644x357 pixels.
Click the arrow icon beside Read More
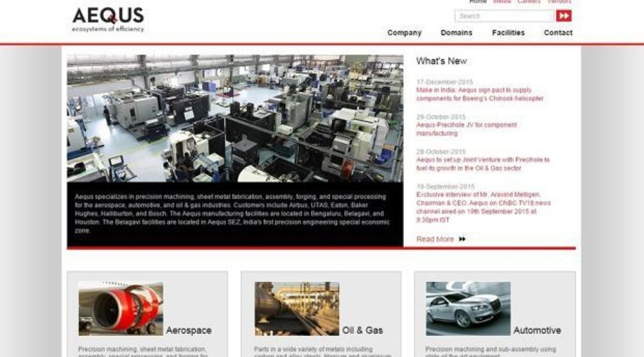pos(462,239)
